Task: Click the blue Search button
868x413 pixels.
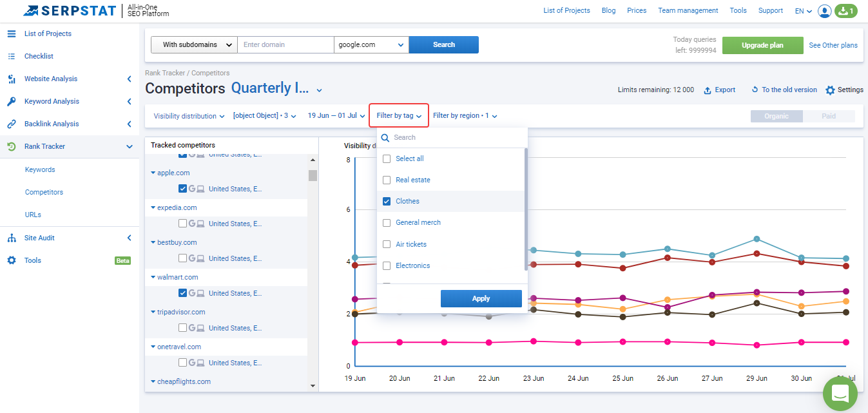Action: 444,45
